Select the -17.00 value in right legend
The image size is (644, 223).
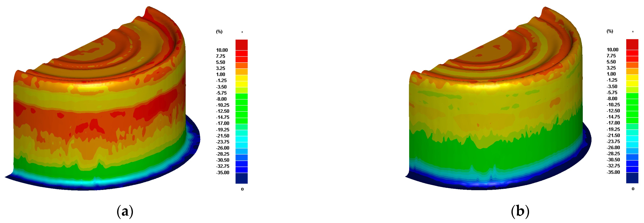pos(613,123)
